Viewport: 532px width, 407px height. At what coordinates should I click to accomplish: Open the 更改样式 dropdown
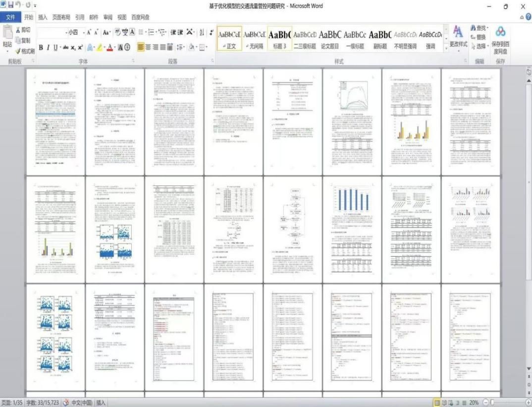[458, 39]
